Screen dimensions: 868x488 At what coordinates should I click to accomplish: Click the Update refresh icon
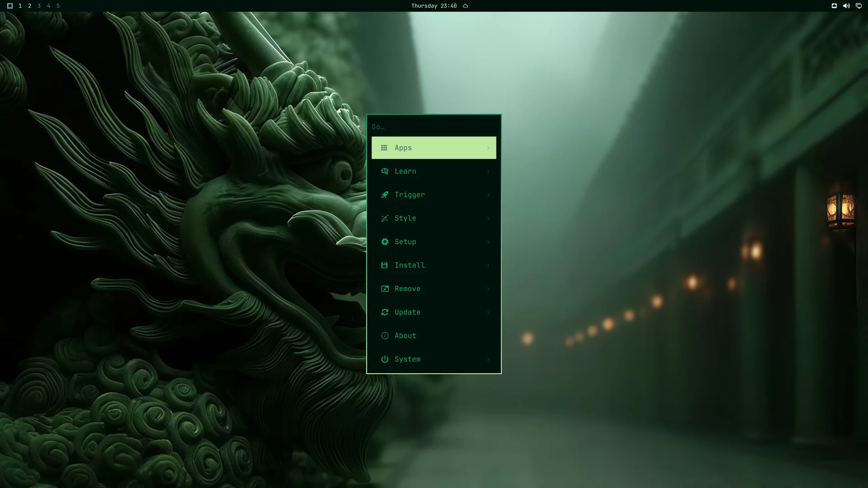point(385,312)
